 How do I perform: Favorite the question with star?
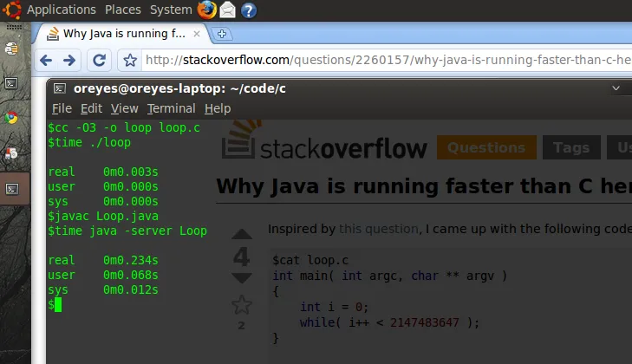click(241, 305)
